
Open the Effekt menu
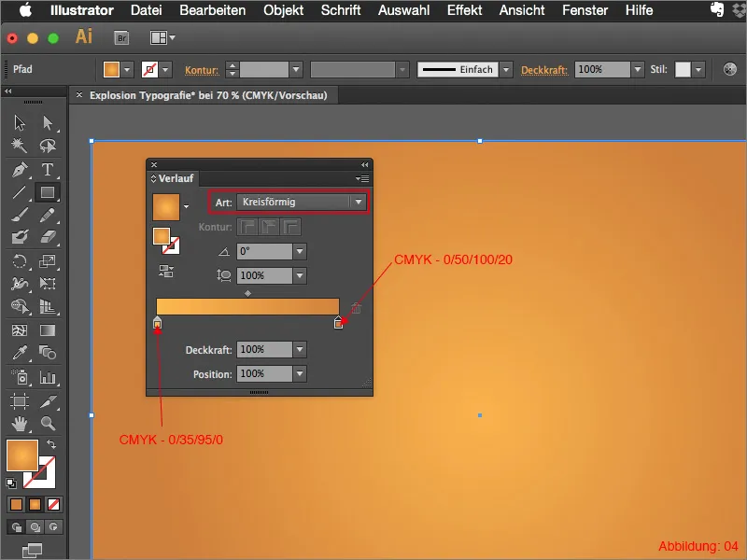464,10
